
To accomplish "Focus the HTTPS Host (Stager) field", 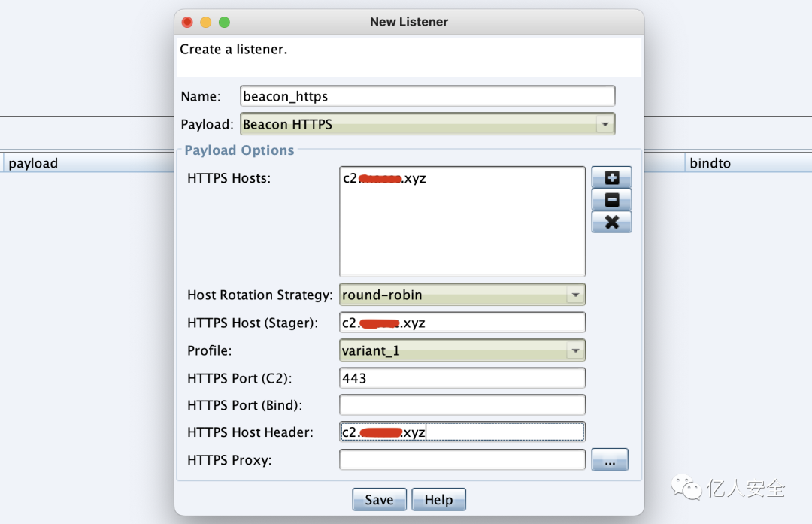I will click(x=462, y=323).
